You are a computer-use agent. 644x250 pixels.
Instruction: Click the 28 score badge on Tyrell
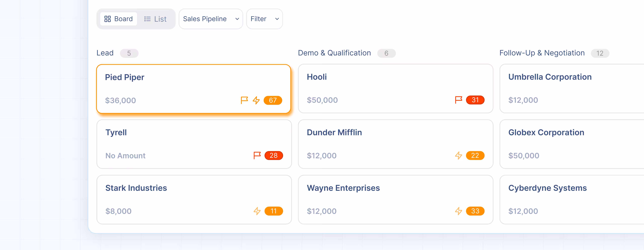click(274, 156)
